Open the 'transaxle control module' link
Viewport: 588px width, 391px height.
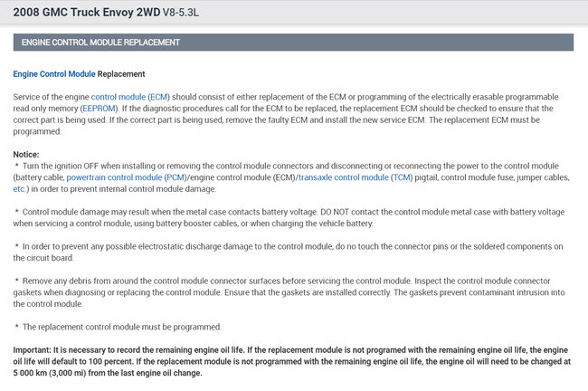[343, 177]
